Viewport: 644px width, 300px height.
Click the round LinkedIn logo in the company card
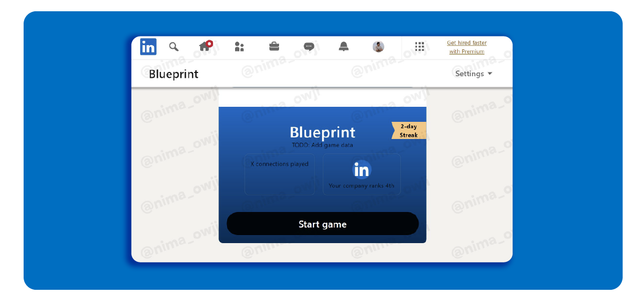(362, 170)
